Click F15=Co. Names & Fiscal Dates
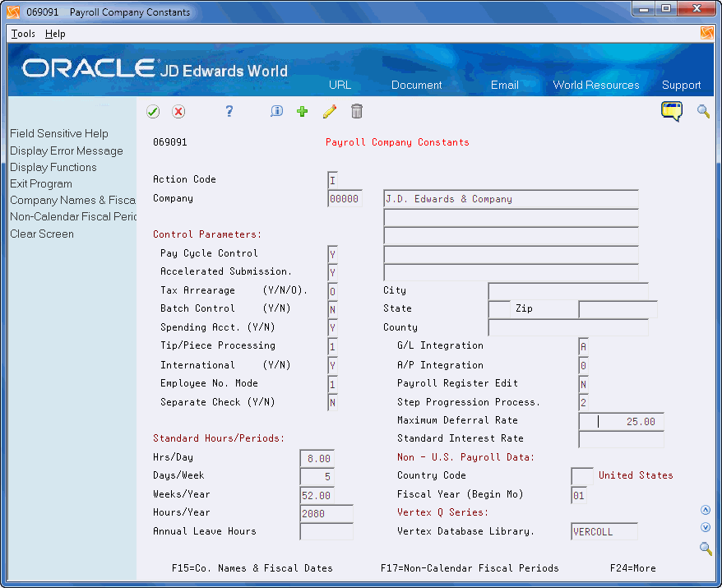The image size is (722, 588). pyautogui.click(x=252, y=568)
